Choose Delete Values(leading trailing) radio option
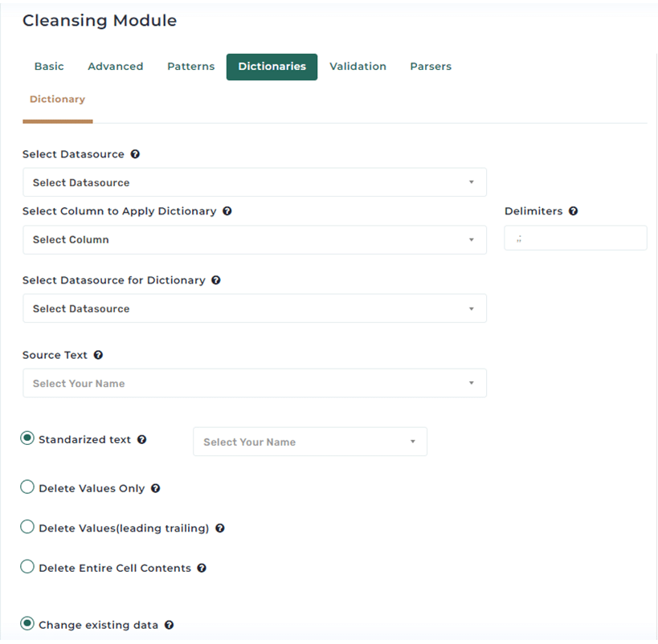Image resolution: width=658 pixels, height=644 pixels. (27, 527)
